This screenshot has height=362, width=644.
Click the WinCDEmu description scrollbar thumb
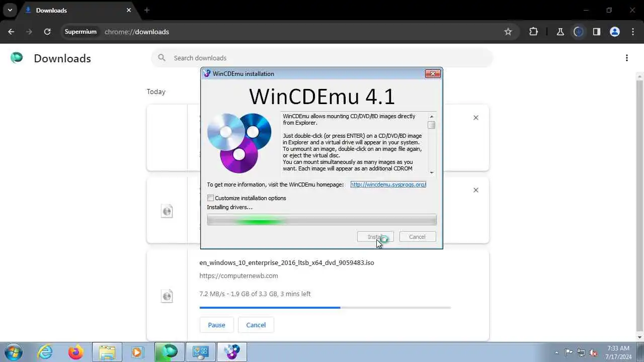432,125
